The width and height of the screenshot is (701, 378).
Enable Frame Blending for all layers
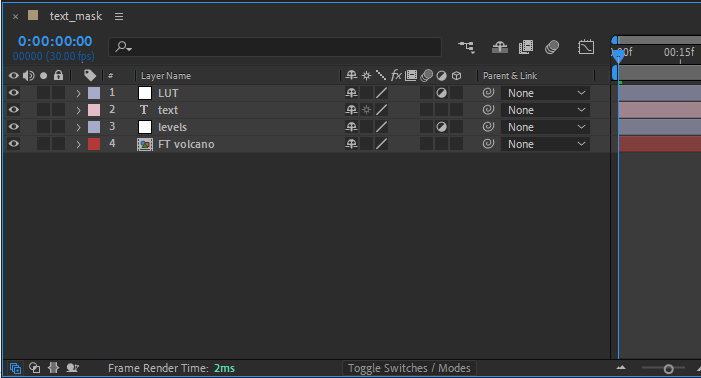point(526,47)
